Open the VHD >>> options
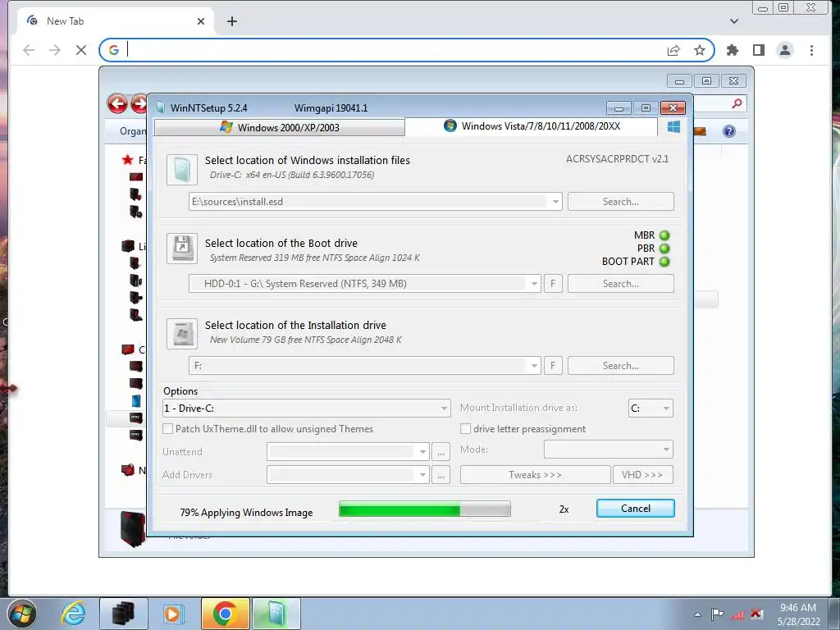 642,475
